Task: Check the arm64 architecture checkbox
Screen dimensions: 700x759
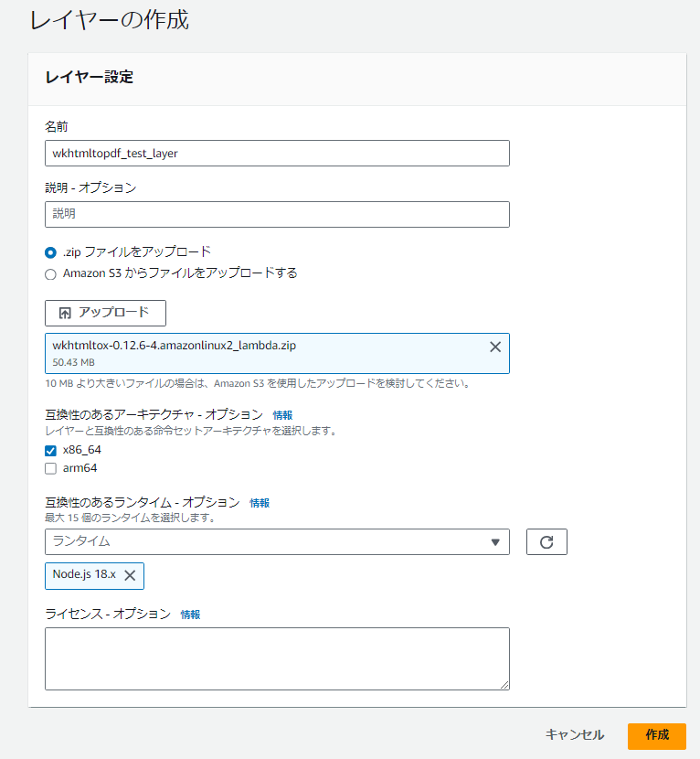Action: tap(50, 468)
